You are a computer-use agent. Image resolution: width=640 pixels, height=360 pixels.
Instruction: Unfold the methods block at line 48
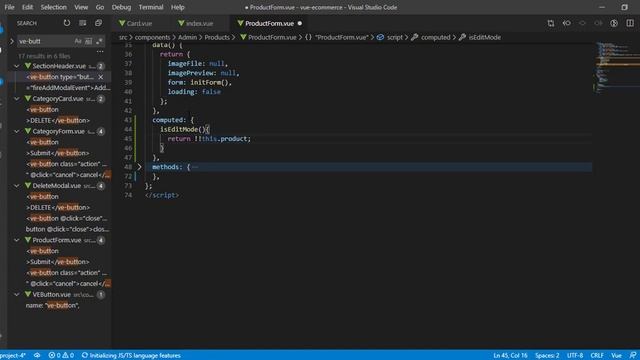click(x=139, y=167)
